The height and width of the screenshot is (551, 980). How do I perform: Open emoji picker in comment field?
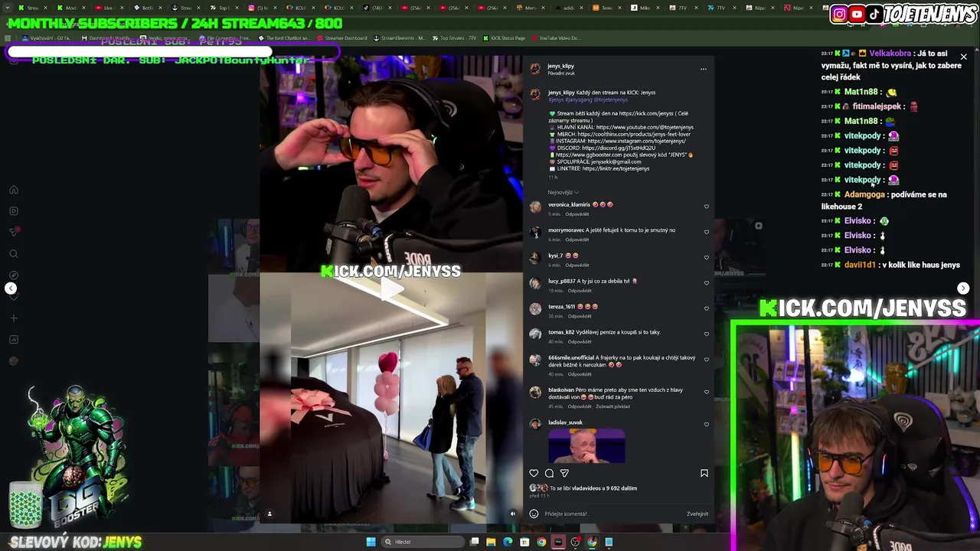(534, 514)
